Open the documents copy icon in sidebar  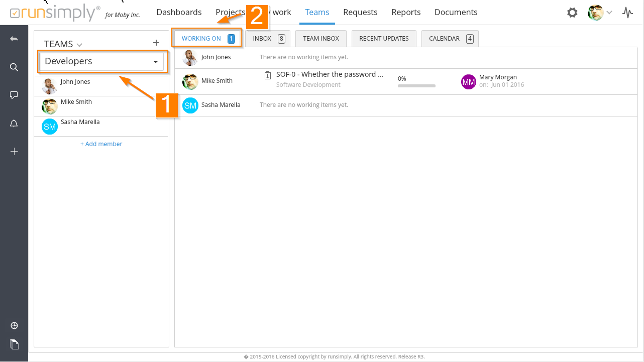point(14,344)
